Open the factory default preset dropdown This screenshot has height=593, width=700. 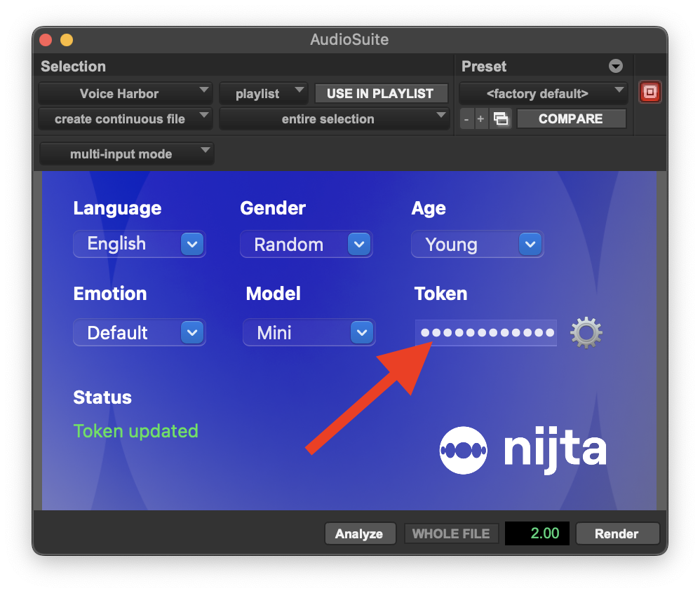(x=543, y=94)
